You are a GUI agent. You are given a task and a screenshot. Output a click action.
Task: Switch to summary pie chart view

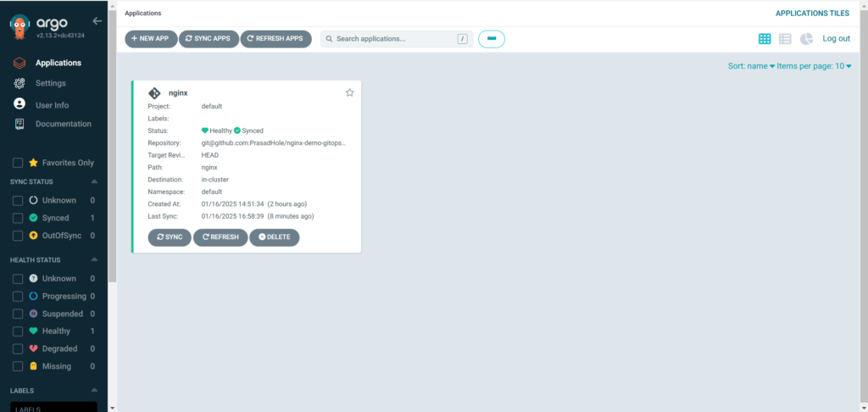[x=806, y=39]
